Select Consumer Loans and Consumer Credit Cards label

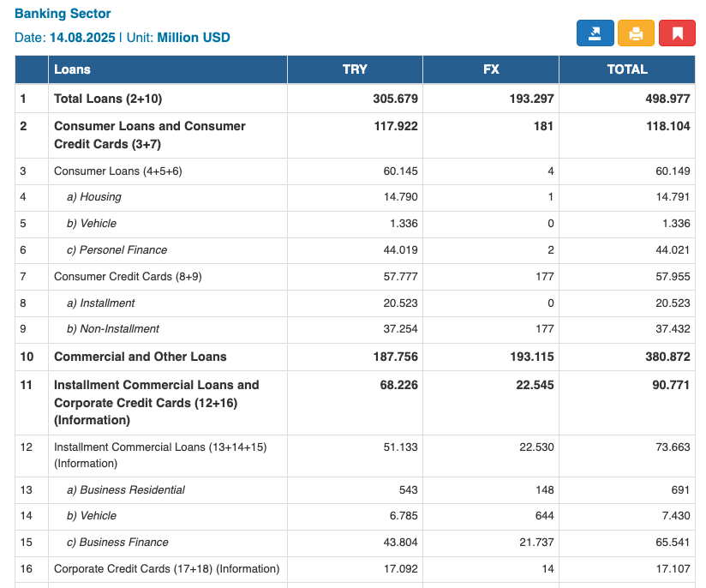tap(149, 135)
